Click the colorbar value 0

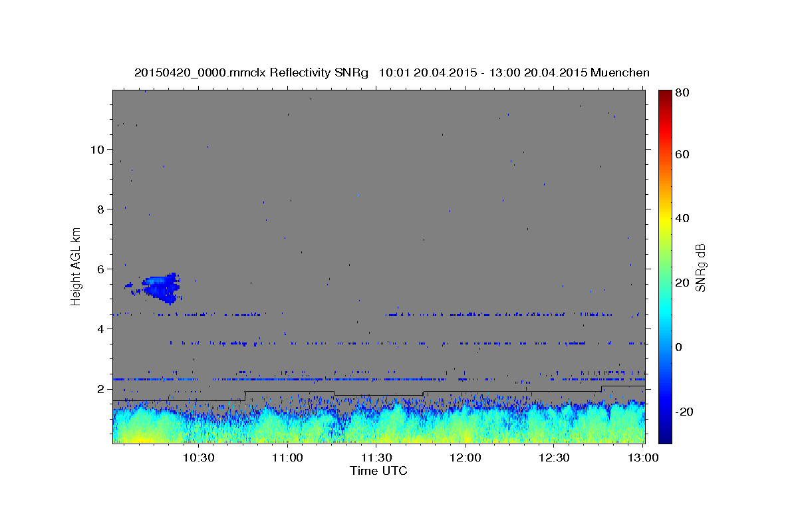(x=678, y=347)
